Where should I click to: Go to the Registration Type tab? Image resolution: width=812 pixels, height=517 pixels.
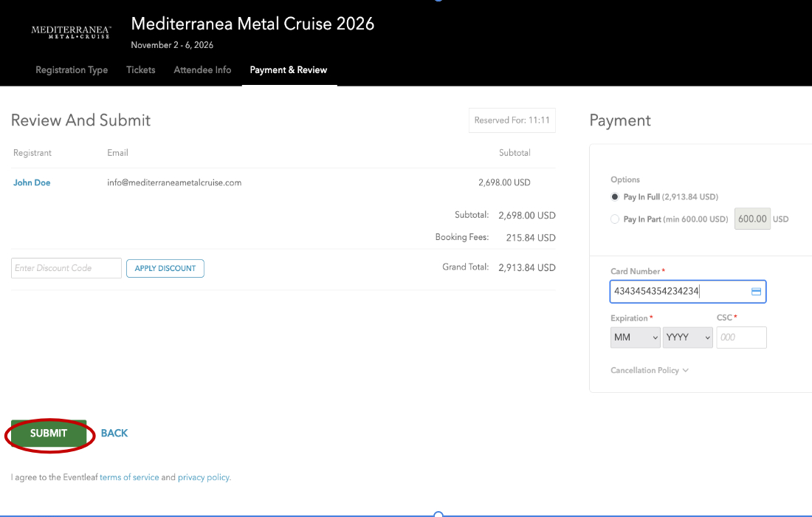pos(72,70)
